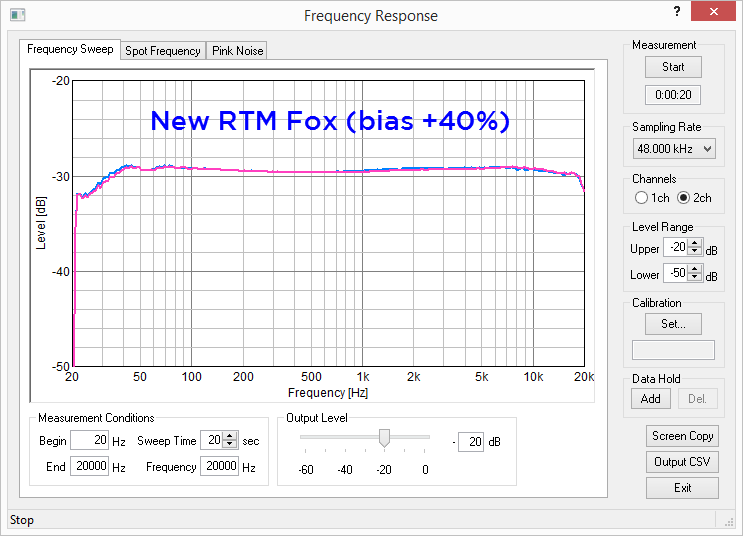Decrease the Upper level range value
This screenshot has width=743, height=536.
click(x=695, y=251)
